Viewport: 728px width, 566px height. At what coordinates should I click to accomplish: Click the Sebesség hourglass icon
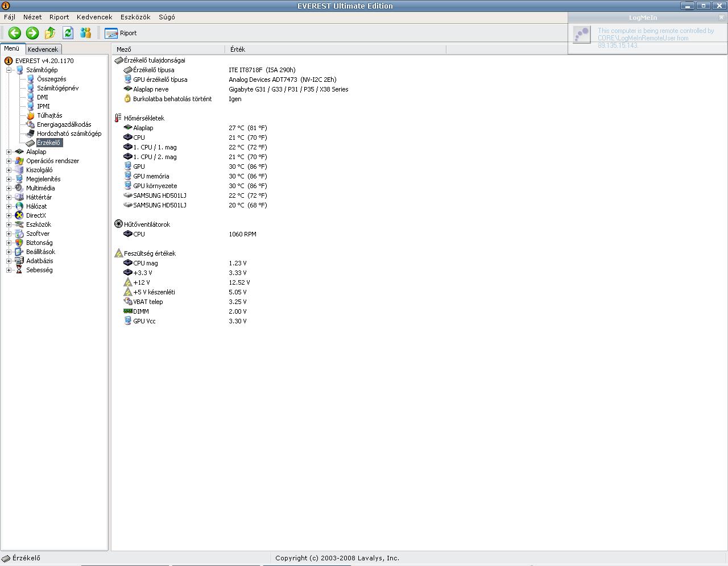19,270
